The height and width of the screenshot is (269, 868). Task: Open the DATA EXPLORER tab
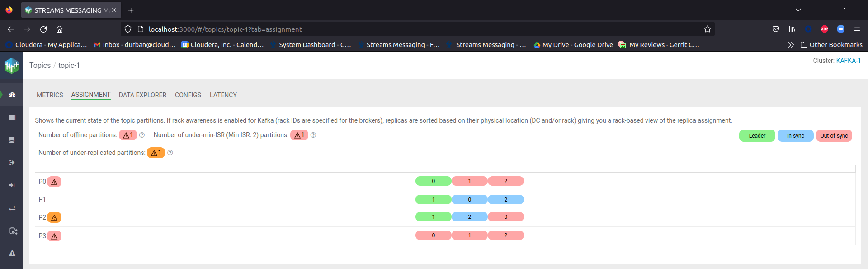click(142, 95)
